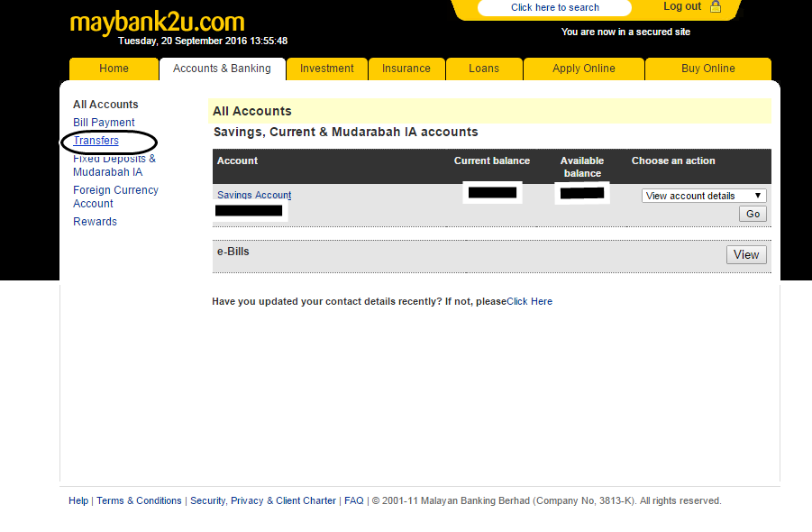Viewport: 812px width, 532px height.
Task: Click the lock icon beside Log out
Action: click(x=716, y=6)
